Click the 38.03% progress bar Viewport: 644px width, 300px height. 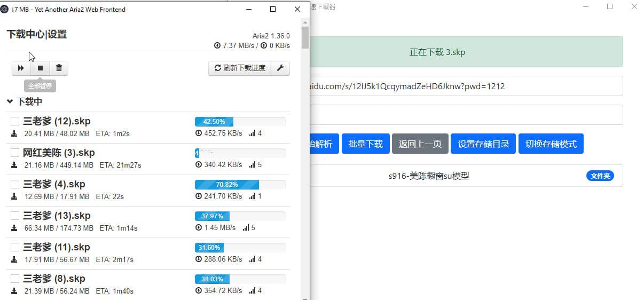point(240,279)
